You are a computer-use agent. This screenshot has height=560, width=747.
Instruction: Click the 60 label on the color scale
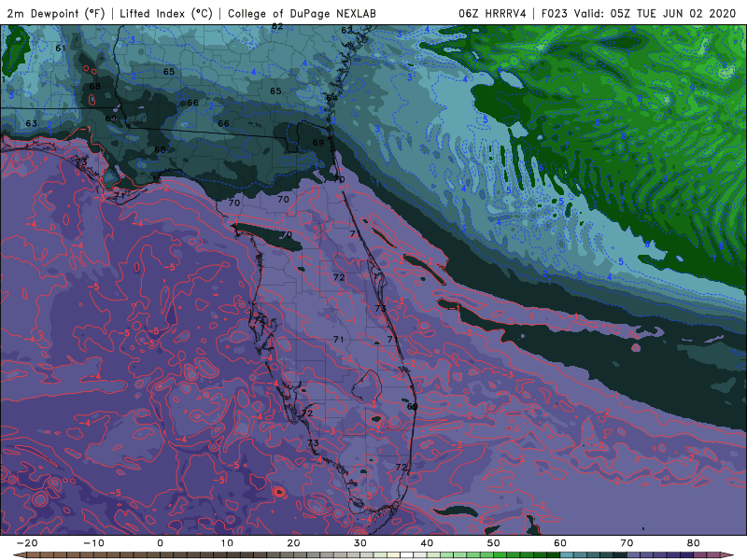click(560, 543)
